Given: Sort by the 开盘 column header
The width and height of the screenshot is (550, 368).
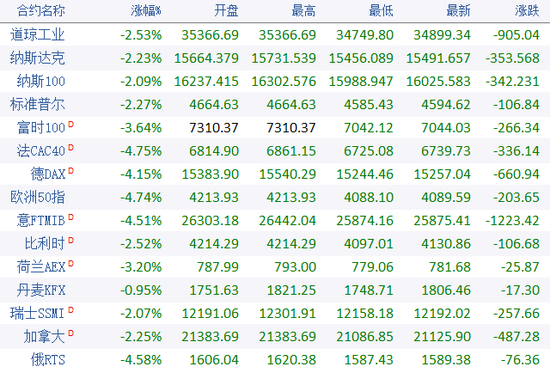Looking at the screenshot, I should 226,11.
